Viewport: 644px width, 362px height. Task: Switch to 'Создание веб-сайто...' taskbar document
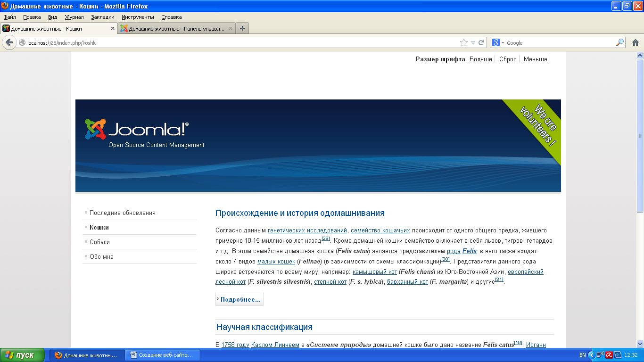[x=163, y=355]
